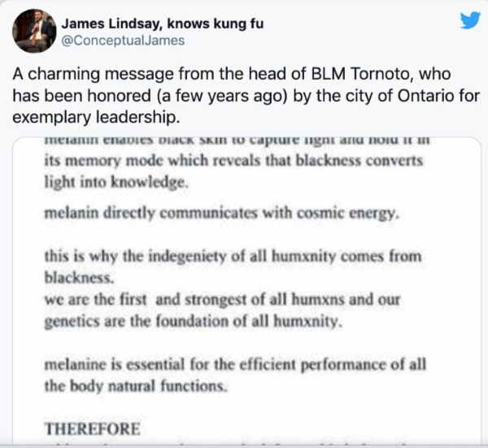Click the line starting "this is why the indegeniety"
Image resolution: width=488 pixels, height=448 pixels.
click(x=233, y=256)
